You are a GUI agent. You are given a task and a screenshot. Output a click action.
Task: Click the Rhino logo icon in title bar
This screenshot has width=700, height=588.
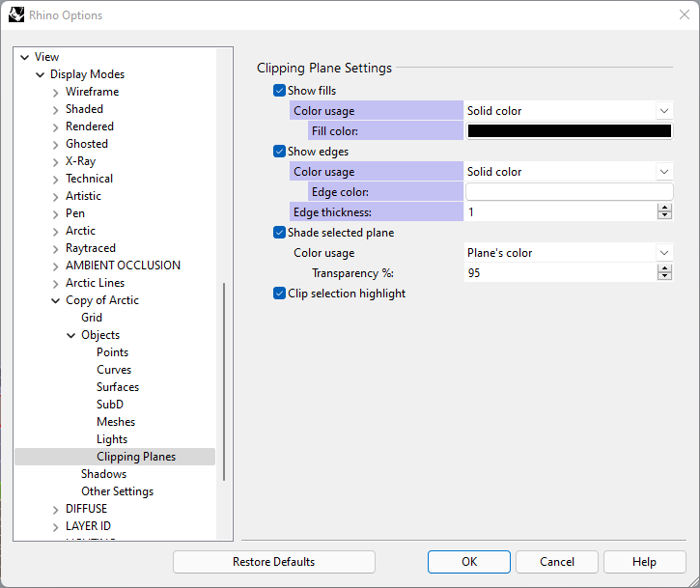(x=17, y=14)
